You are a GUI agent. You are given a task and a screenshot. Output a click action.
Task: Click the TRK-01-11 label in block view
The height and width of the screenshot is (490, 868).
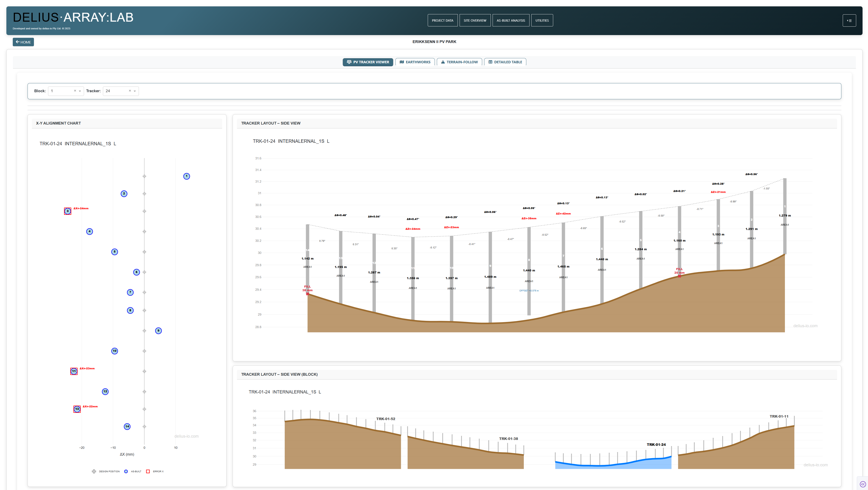click(x=779, y=416)
